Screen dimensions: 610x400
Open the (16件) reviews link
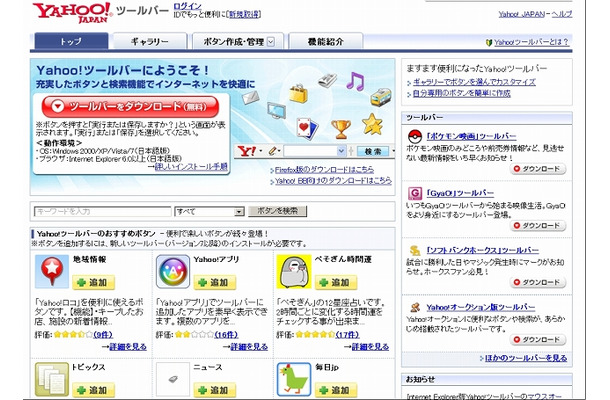tap(226, 335)
